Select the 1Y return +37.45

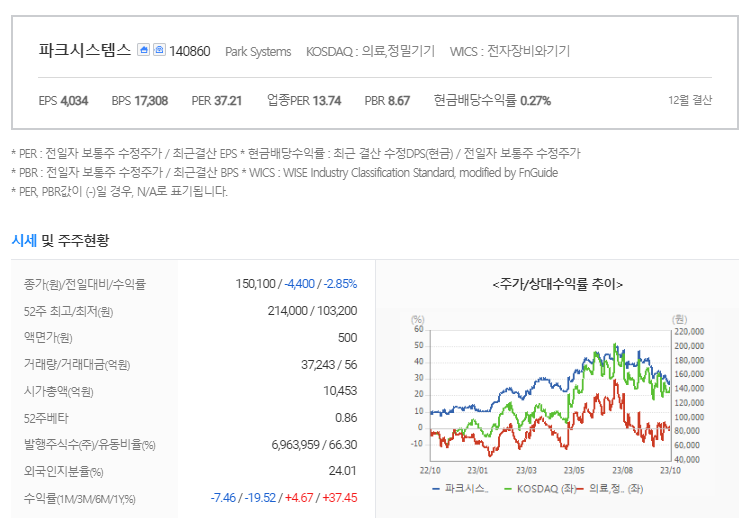pyautogui.click(x=340, y=498)
